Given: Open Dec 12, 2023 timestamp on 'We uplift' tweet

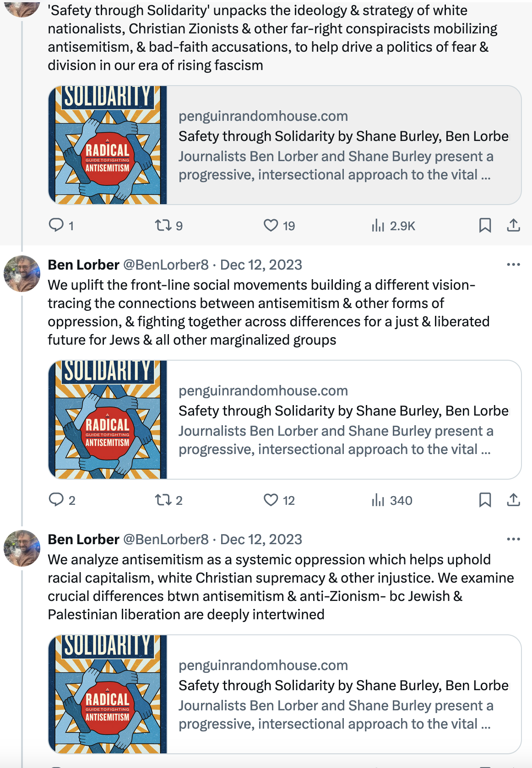Looking at the screenshot, I should point(261,265).
